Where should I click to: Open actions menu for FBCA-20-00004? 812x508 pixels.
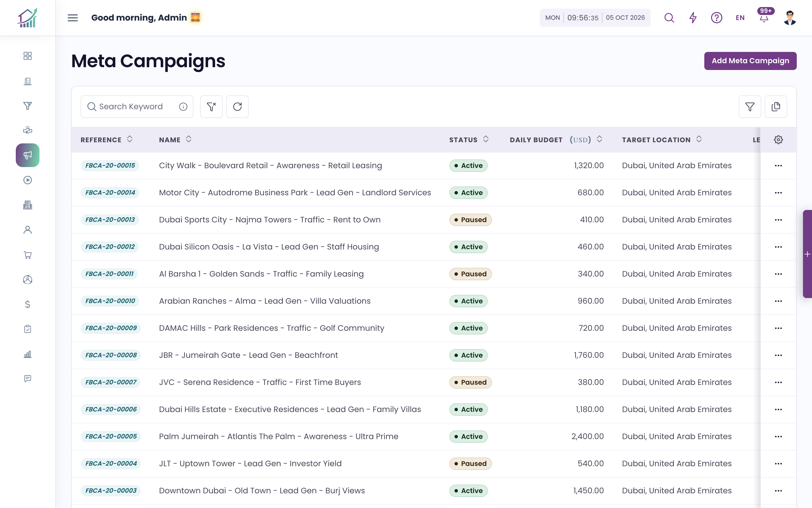[x=778, y=464]
